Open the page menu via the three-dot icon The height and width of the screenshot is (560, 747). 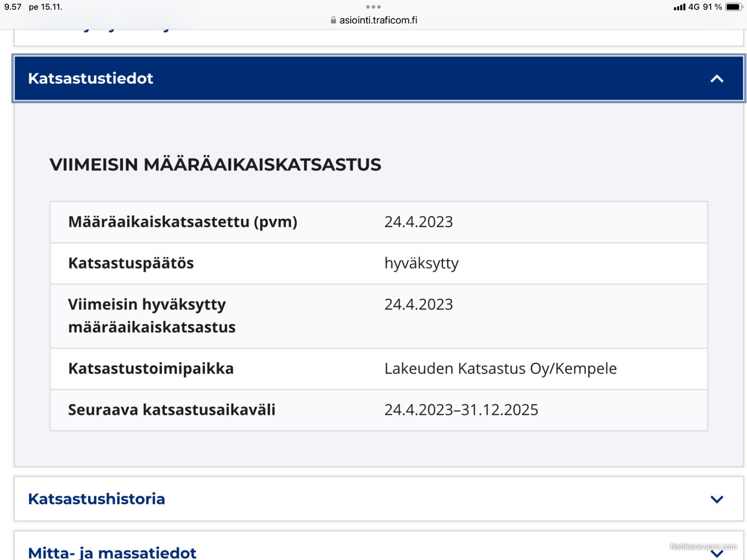pyautogui.click(x=373, y=7)
